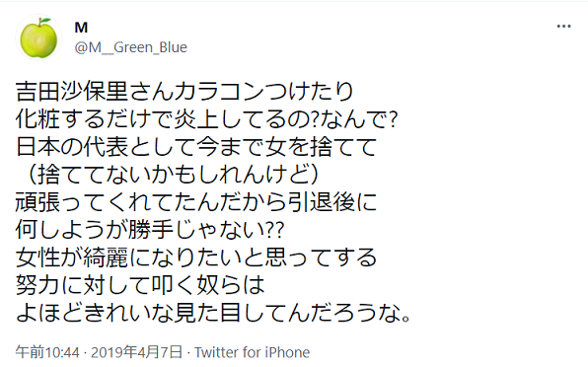The width and height of the screenshot is (588, 367).
Task: Click the line starting with 女性が綺麗に
Action: pyautogui.click(x=196, y=257)
